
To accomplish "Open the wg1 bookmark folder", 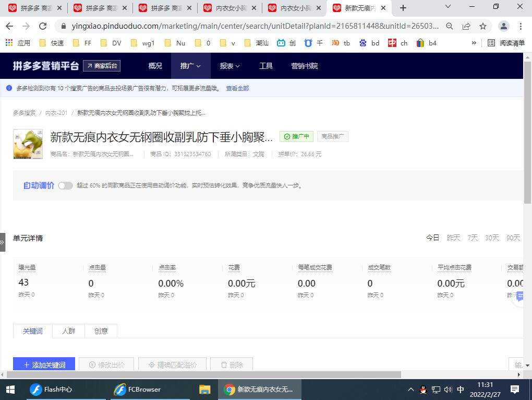I will [x=142, y=43].
